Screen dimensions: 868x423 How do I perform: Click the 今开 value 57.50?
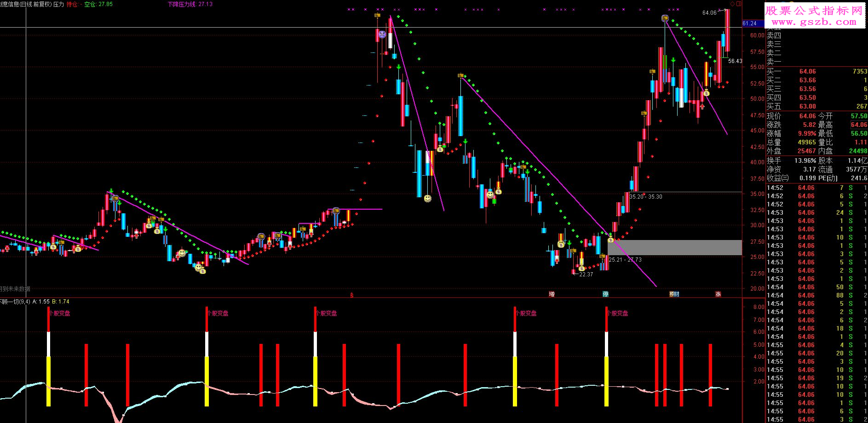tap(858, 116)
